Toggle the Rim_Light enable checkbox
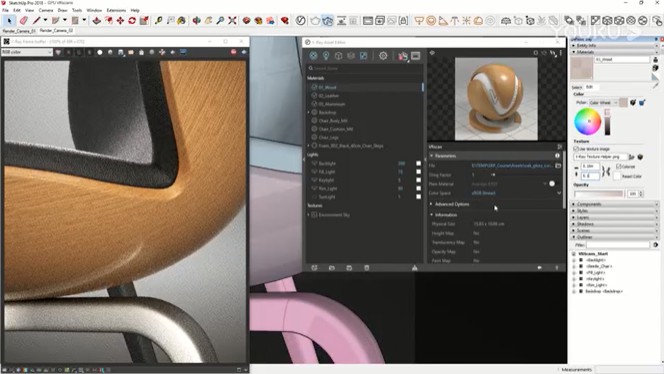The height and width of the screenshot is (374, 664). point(418,188)
